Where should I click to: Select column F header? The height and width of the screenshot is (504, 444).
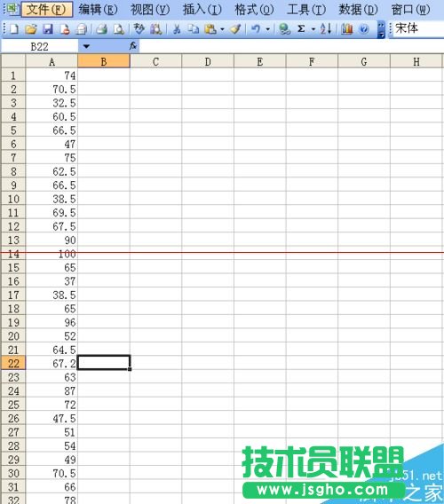pyautogui.click(x=312, y=61)
